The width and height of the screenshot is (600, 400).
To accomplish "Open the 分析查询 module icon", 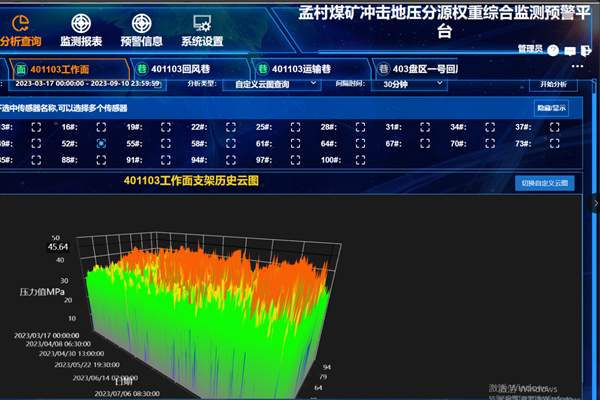I will 18,20.
